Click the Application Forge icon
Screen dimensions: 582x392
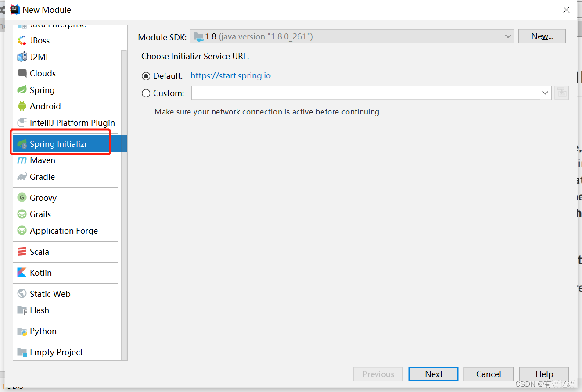22,231
